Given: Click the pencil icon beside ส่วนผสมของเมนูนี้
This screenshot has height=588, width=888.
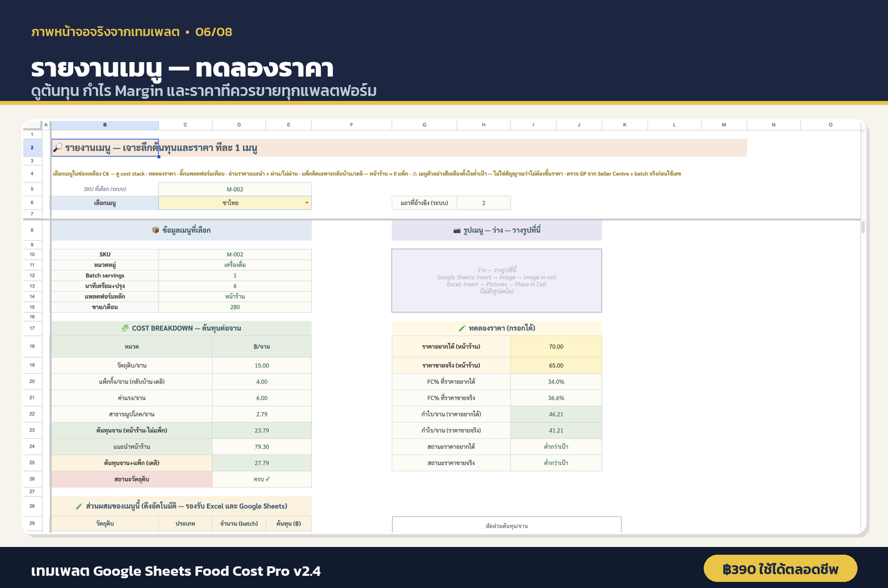Looking at the screenshot, I should [79, 506].
